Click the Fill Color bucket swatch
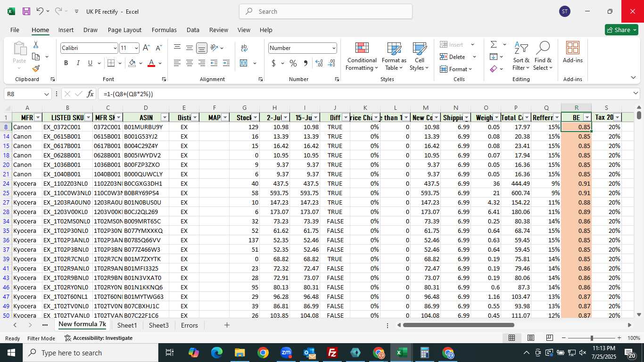 click(132, 63)
